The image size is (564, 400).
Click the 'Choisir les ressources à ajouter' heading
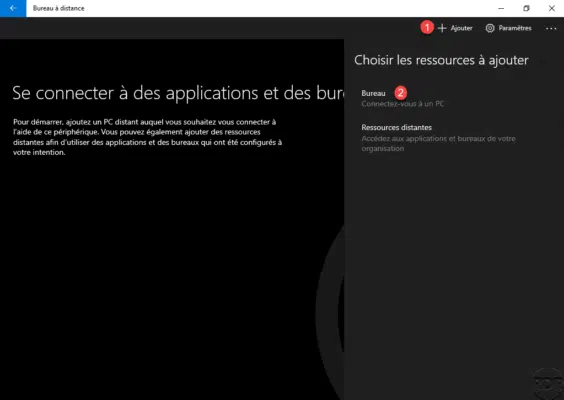[441, 60]
